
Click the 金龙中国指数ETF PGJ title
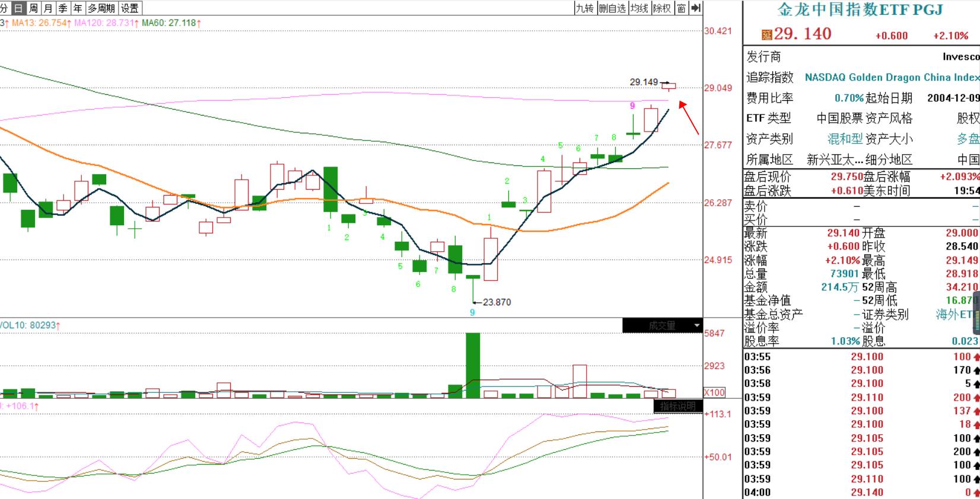pyautogui.click(x=860, y=9)
